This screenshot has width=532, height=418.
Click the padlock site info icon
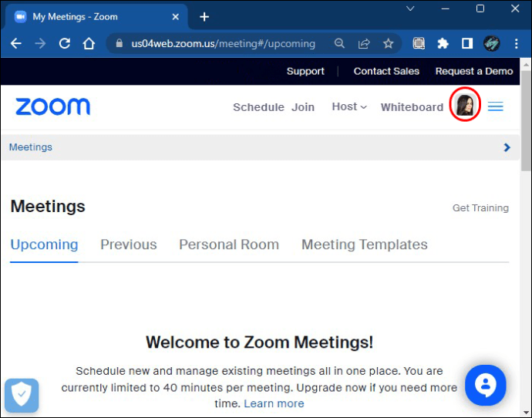point(119,43)
